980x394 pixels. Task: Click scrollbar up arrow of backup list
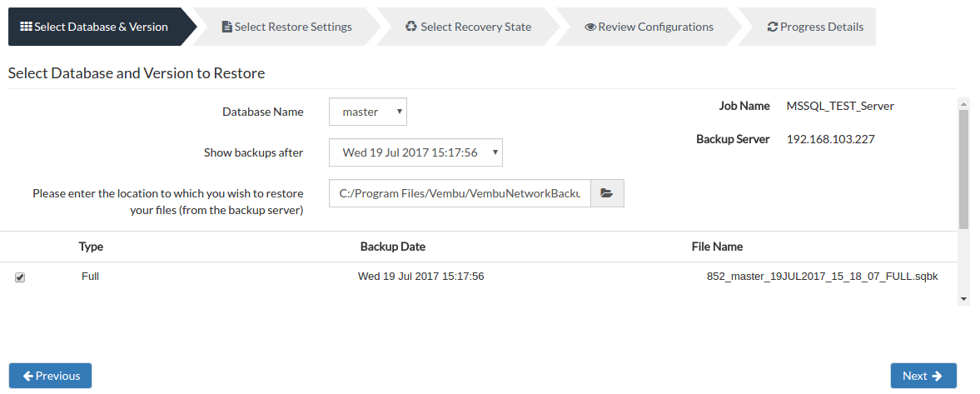[x=963, y=104]
